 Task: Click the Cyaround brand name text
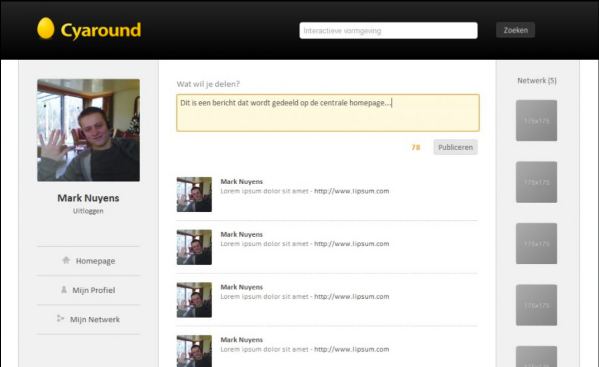point(101,31)
